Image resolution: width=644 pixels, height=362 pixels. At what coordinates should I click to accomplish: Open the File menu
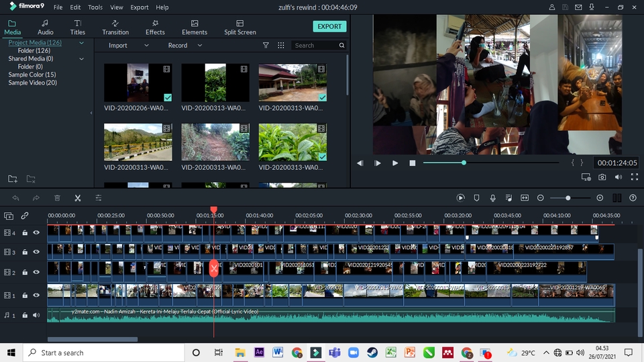58,7
